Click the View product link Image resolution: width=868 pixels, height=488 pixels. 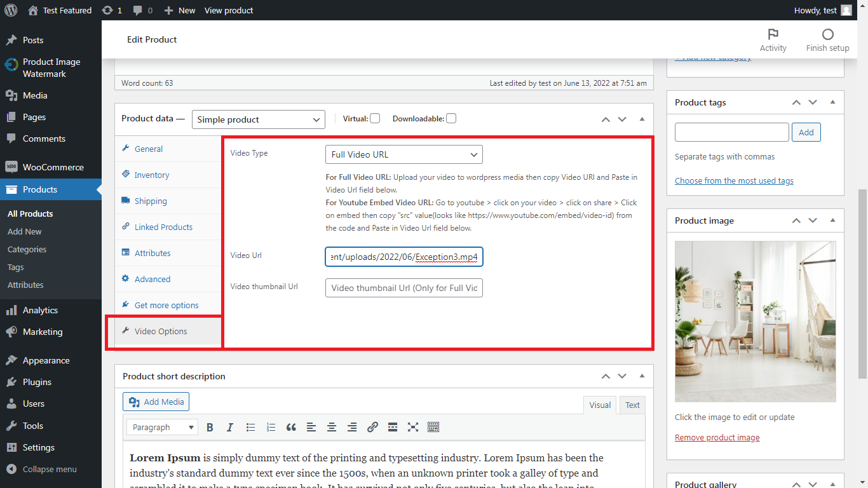(229, 10)
